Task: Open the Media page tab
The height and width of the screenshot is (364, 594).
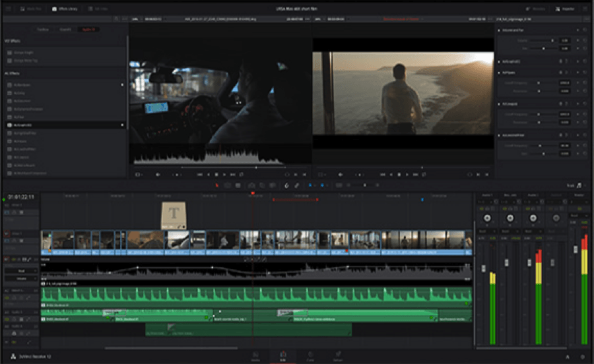Action: [x=255, y=356]
